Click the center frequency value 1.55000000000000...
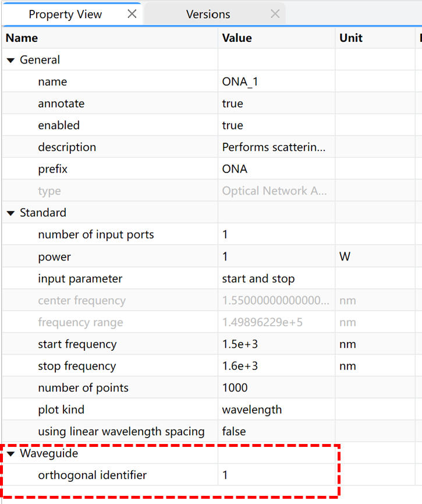Screen dimensions: 422x504 coord(276,301)
